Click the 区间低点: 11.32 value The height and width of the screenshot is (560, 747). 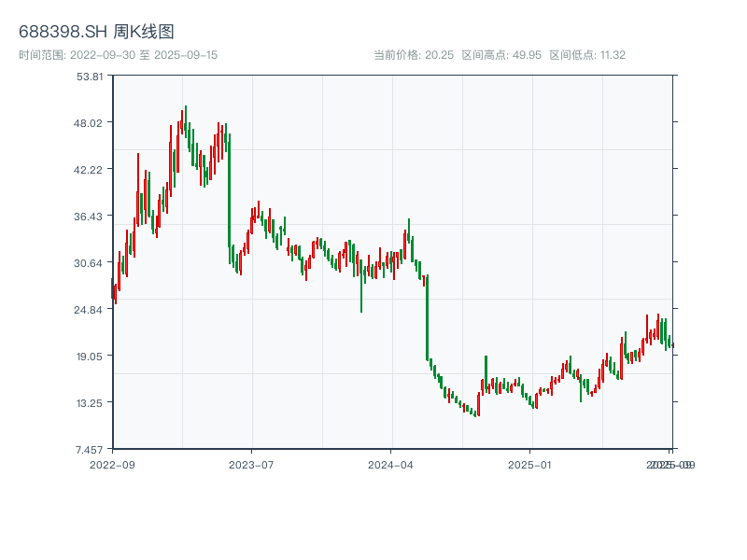click(x=587, y=55)
